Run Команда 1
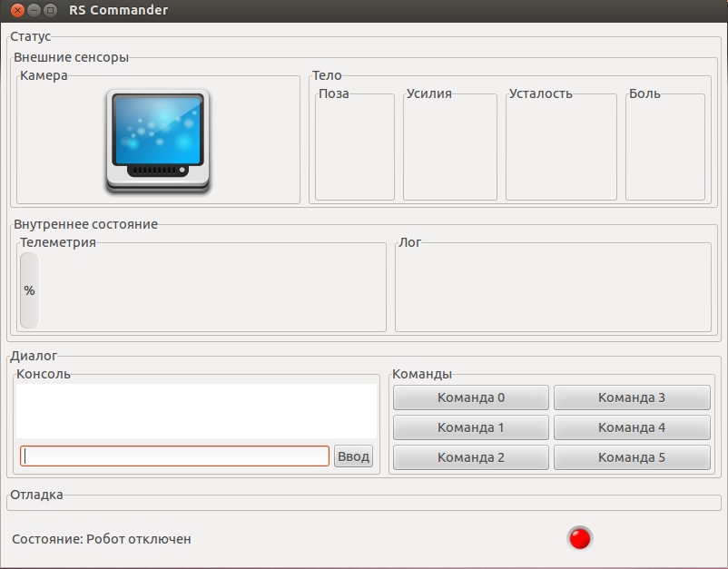This screenshot has width=728, height=569. click(x=470, y=427)
